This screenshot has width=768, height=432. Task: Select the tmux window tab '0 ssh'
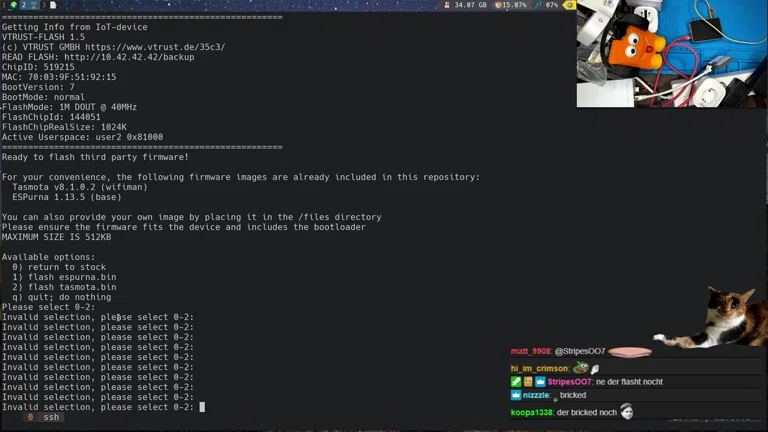point(44,417)
